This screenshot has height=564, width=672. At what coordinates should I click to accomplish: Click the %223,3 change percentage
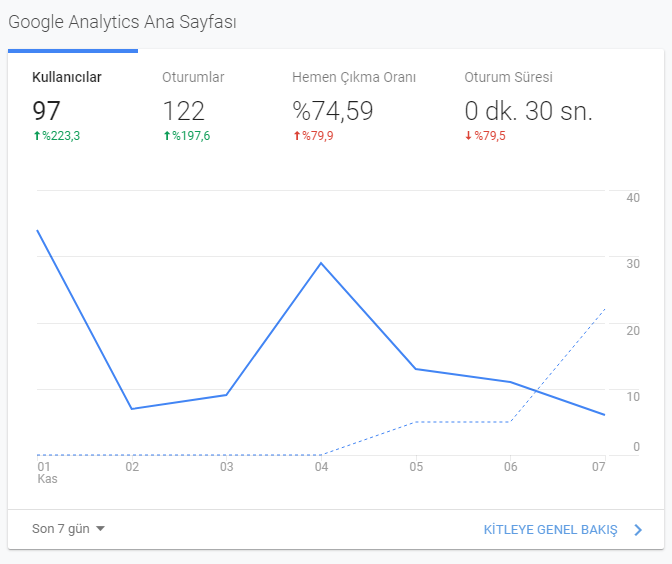click(x=61, y=136)
